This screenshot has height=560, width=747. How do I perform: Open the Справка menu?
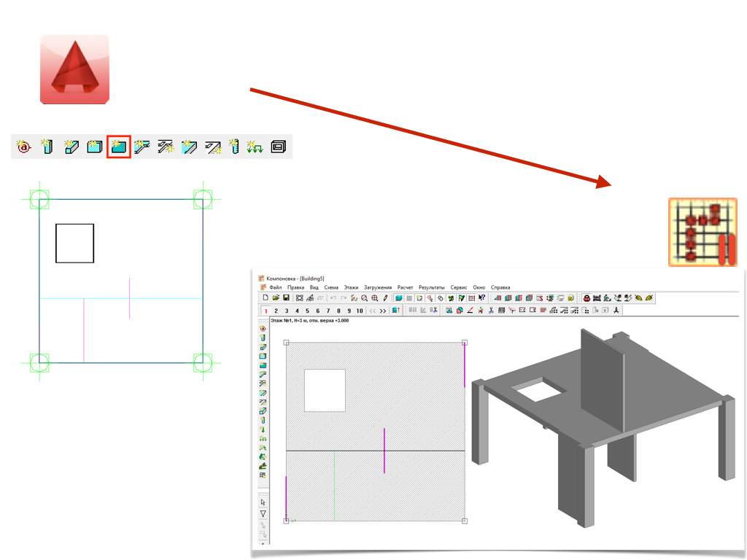click(500, 287)
